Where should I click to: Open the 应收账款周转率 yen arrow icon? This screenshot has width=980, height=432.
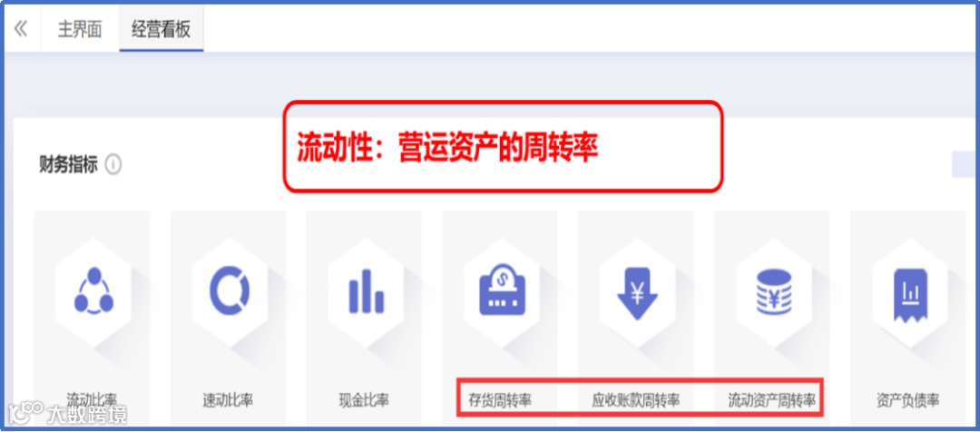pos(638,292)
